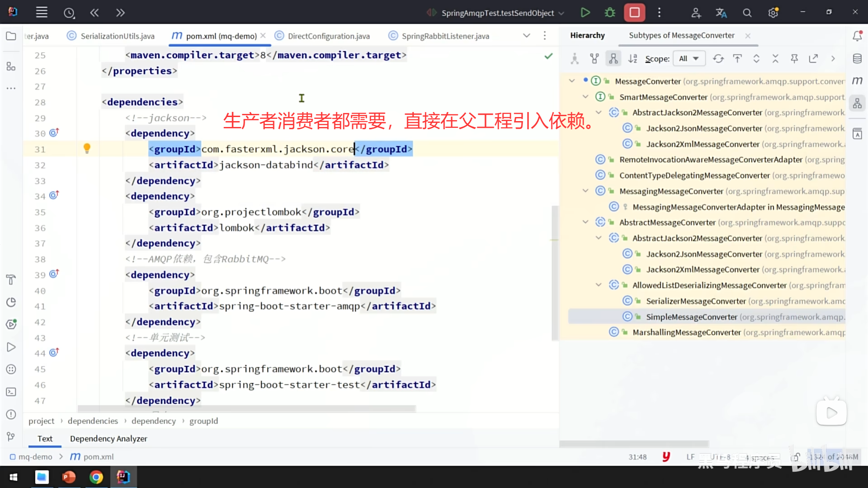Open the Scope All dropdown
The image size is (868, 488).
(689, 59)
